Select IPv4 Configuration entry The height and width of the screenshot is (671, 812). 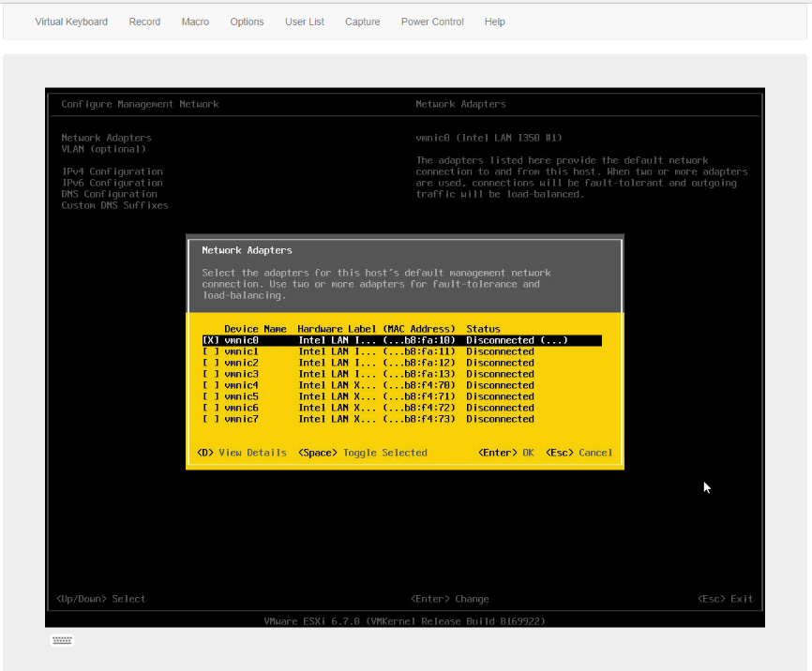[x=112, y=171]
